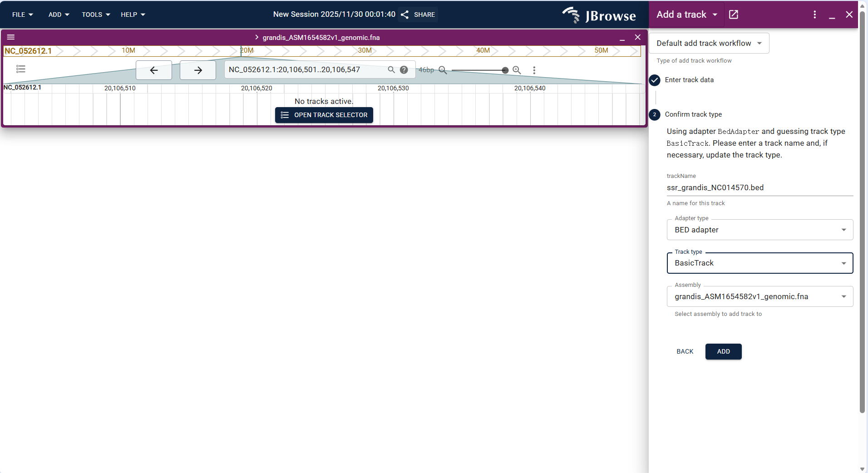Screen dimensions: 868x473
Task: Open the FILE menu
Action: pyautogui.click(x=22, y=14)
